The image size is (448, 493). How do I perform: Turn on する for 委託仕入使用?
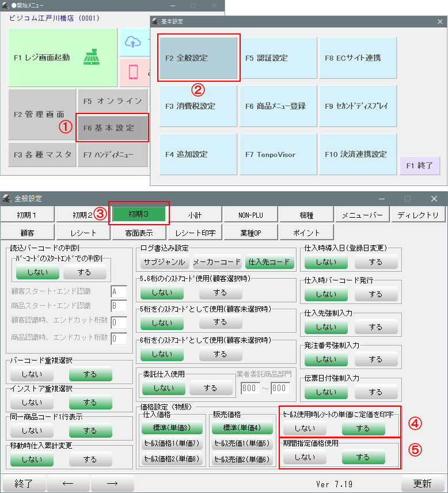pyautogui.click(x=210, y=388)
